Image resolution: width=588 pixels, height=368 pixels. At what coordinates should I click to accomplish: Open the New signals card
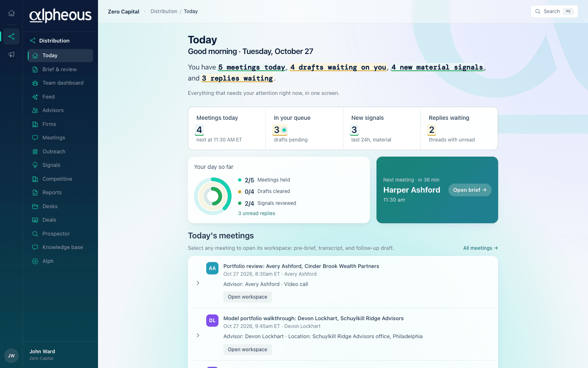pyautogui.click(x=382, y=128)
